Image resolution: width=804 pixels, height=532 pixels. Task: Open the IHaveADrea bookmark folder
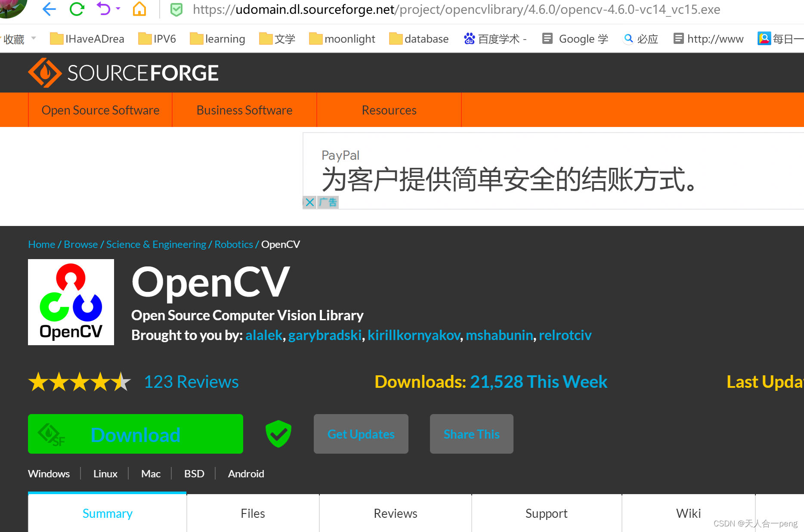tap(87, 39)
